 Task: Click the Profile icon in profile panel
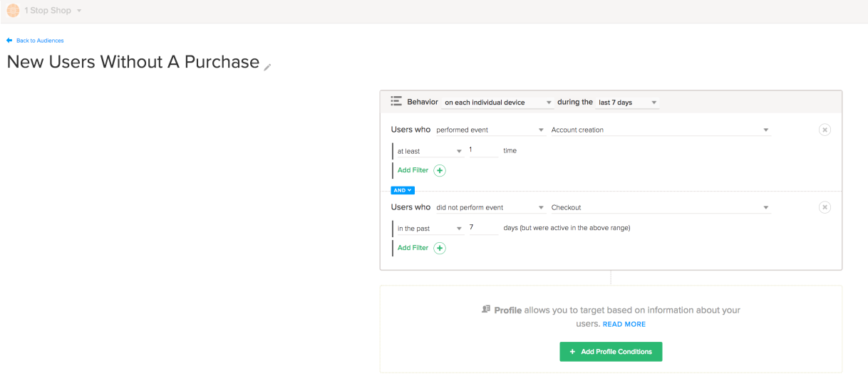pyautogui.click(x=486, y=310)
